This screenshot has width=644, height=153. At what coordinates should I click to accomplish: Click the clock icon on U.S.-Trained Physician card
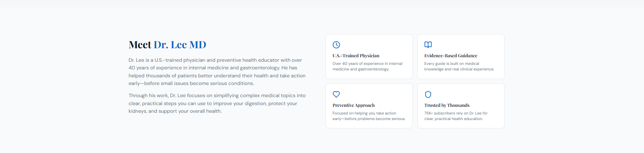coord(336,45)
